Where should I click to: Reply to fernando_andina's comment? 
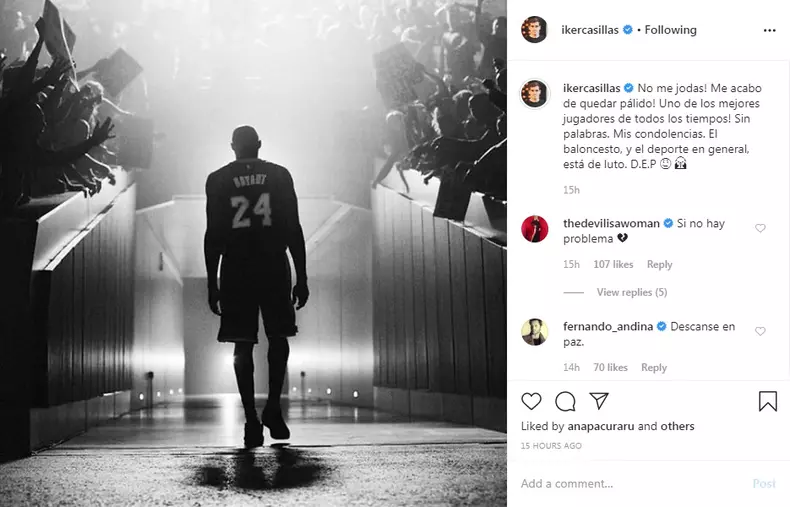[x=654, y=367]
